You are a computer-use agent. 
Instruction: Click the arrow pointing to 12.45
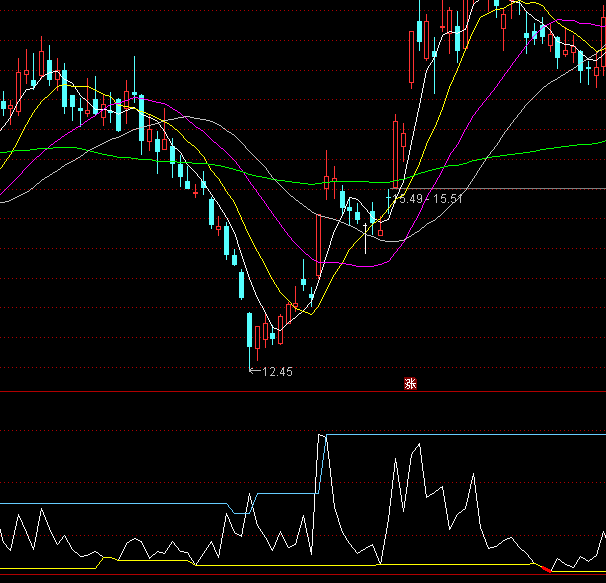coord(253,371)
